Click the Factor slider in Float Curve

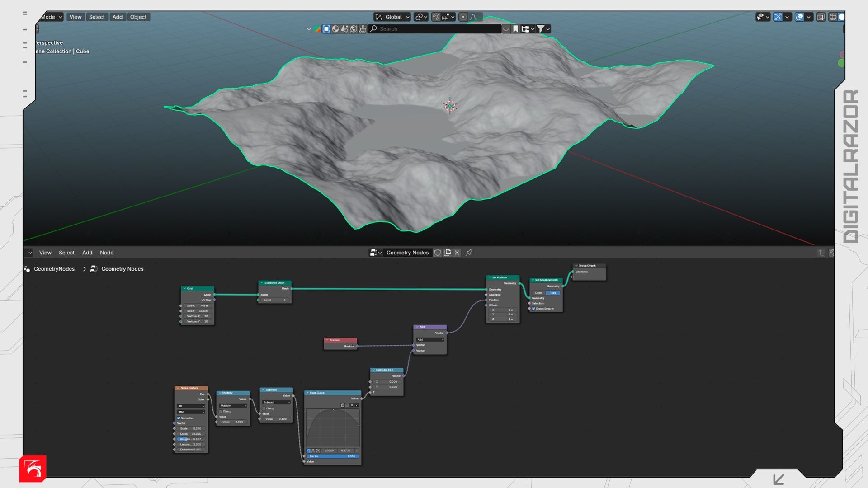click(333, 456)
